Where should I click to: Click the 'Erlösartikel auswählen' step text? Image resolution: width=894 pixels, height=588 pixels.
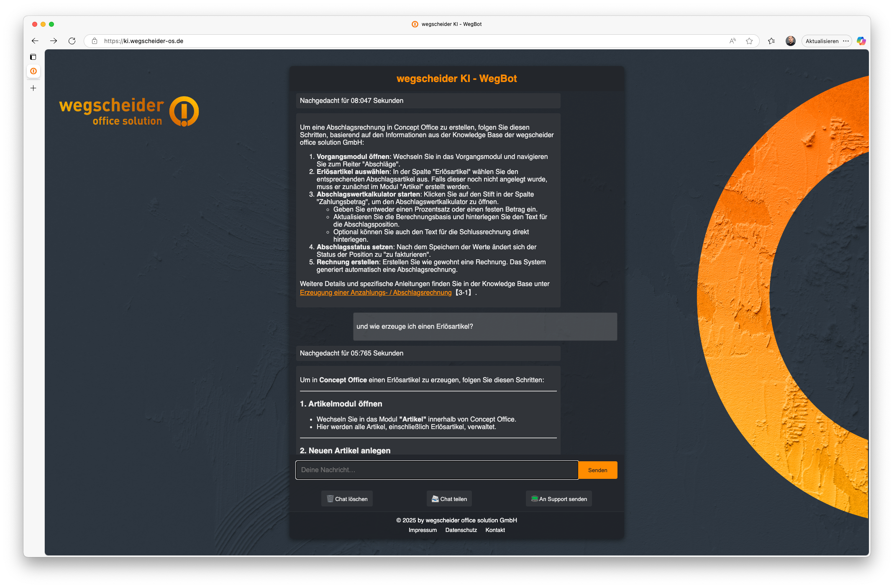(353, 172)
